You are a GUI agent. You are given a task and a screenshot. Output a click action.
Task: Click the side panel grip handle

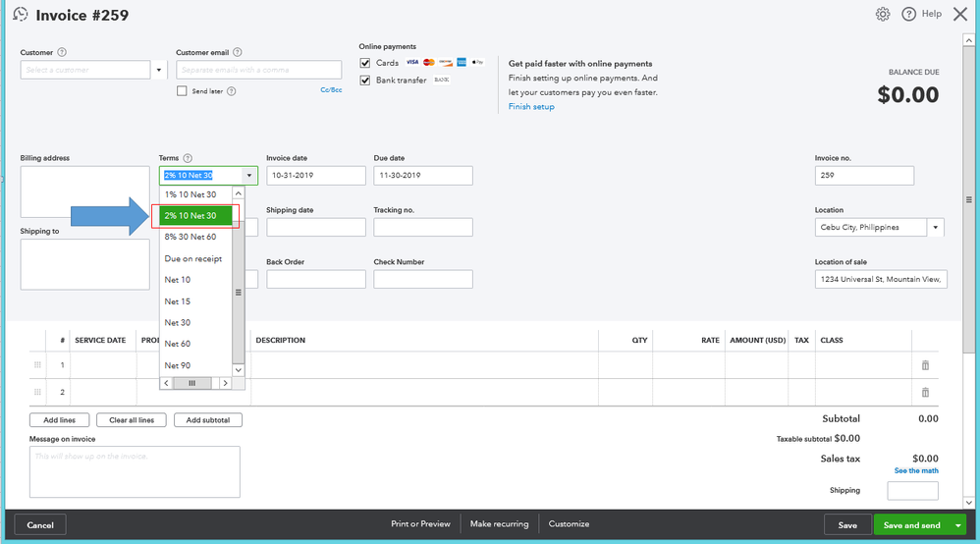coord(969,200)
